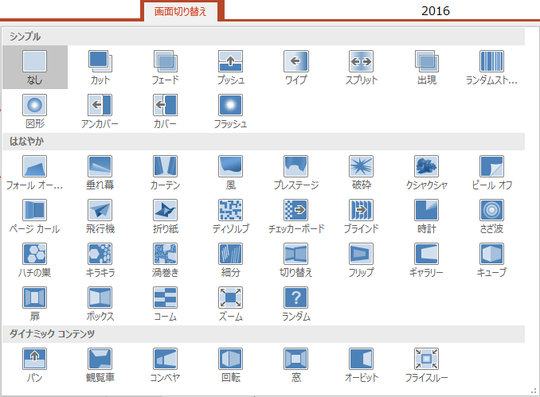The image size is (540, 397).
Task: Select the ページ カール transition
Action: pos(35,216)
